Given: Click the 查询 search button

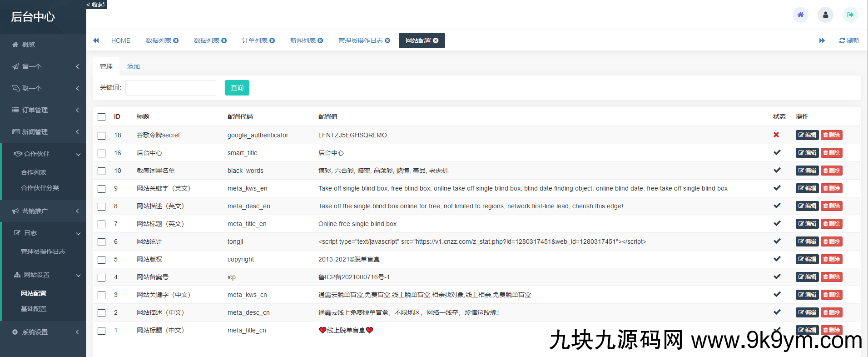Looking at the screenshot, I should coord(237,88).
